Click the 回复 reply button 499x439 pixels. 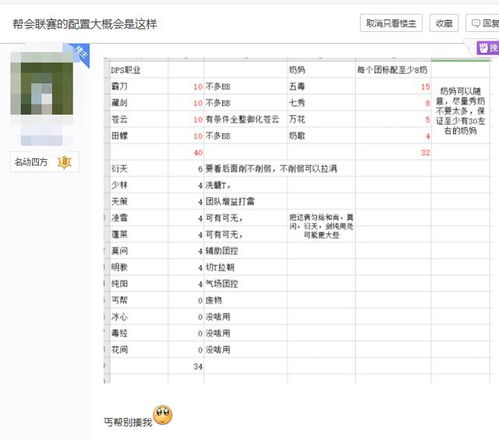[x=482, y=23]
